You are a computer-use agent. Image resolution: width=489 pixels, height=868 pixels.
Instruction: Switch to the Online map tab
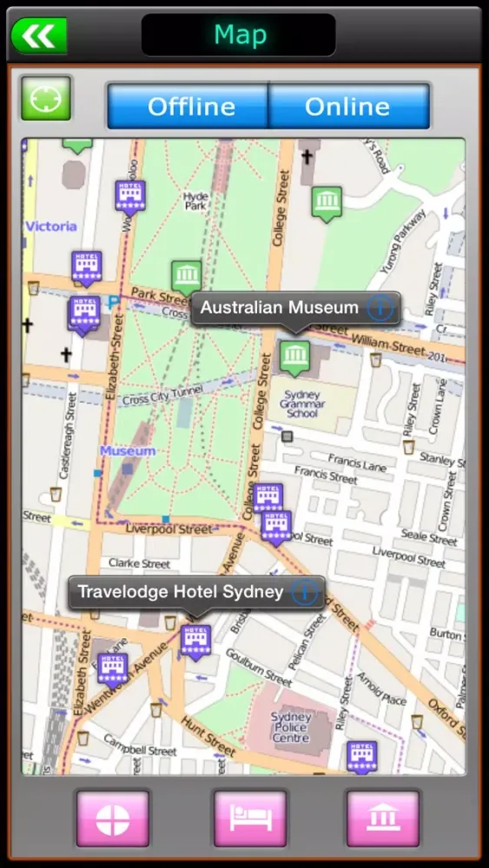(349, 106)
